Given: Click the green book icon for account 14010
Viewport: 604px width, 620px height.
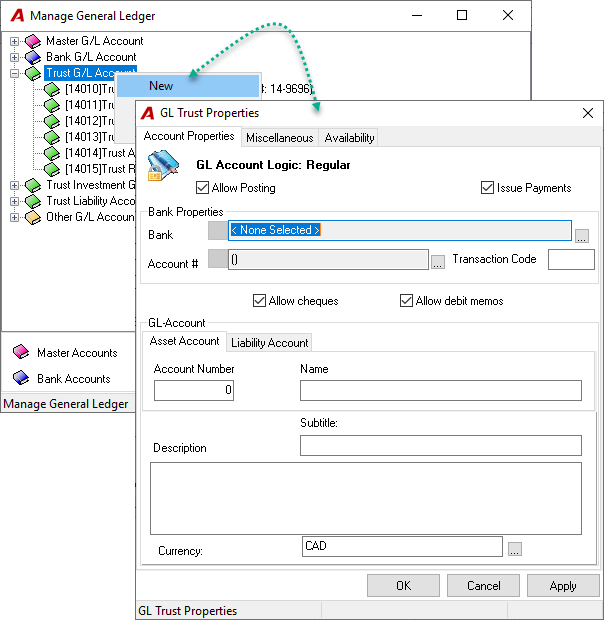Looking at the screenshot, I should click(52, 89).
